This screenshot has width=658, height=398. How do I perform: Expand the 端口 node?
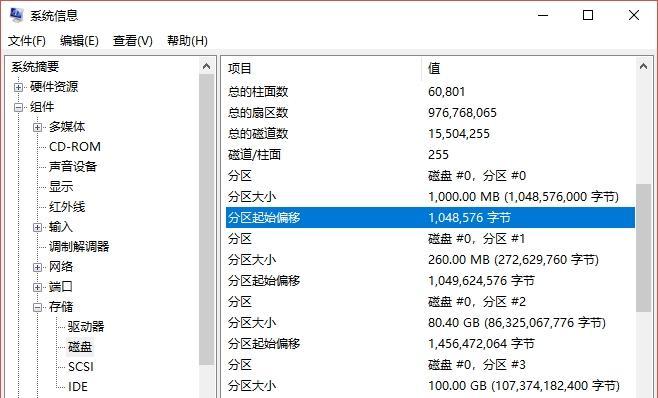tap(37, 288)
